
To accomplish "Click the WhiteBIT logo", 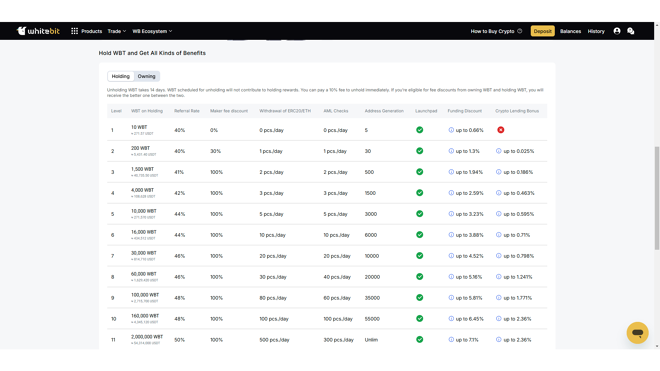I will click(38, 31).
